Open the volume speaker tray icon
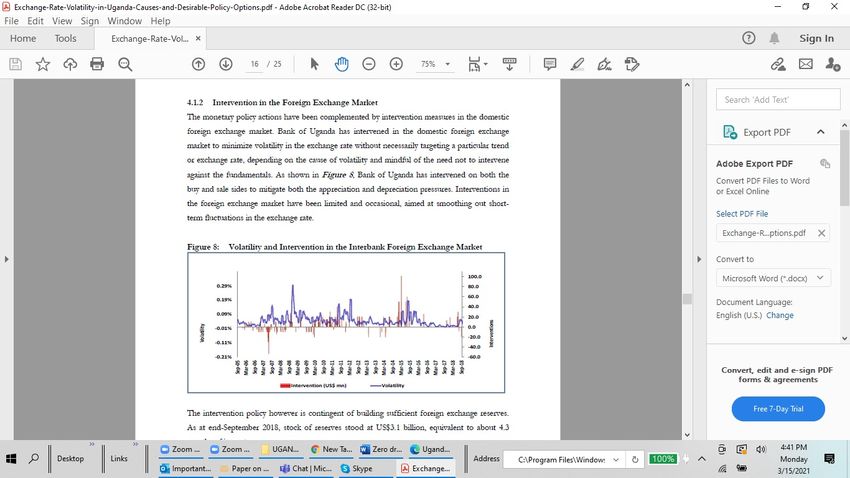850x478 pixels. point(761,449)
